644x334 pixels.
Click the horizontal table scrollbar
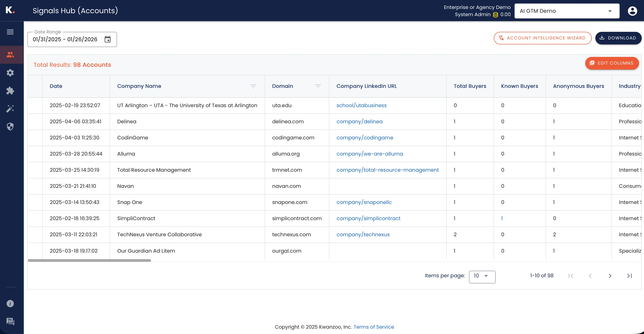click(89, 260)
